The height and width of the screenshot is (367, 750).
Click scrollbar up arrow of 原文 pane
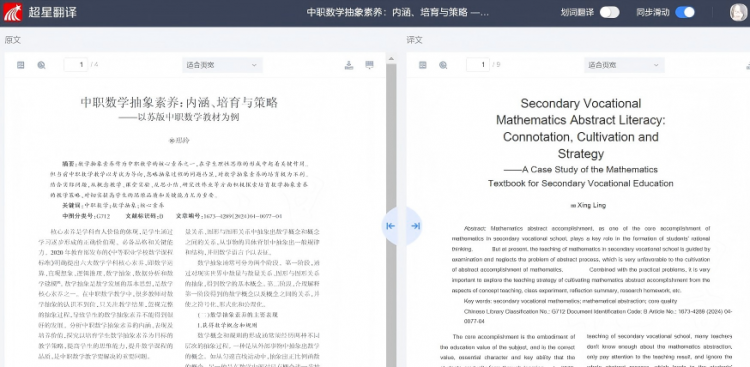(391, 59)
